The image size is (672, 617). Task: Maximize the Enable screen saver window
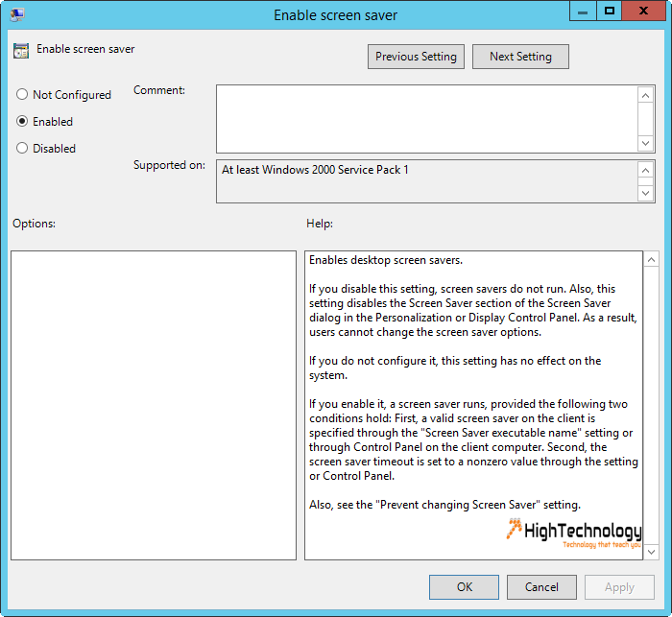click(x=609, y=12)
